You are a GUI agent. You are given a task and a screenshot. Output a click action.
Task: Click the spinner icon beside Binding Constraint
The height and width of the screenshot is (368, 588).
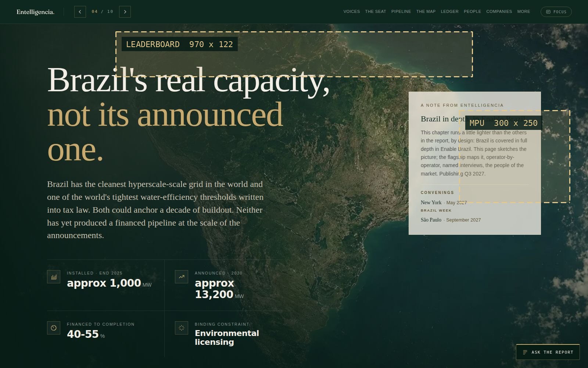[182, 328]
